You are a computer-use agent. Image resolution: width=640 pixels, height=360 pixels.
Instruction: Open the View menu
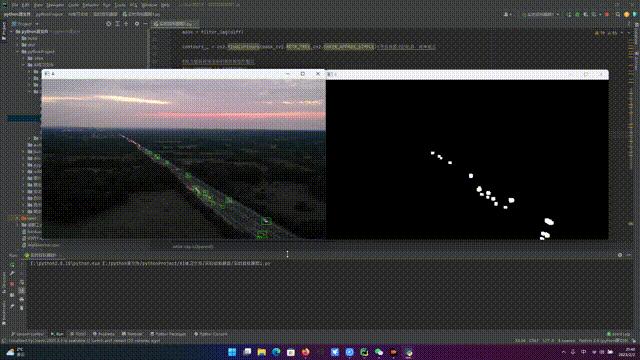[38, 5]
